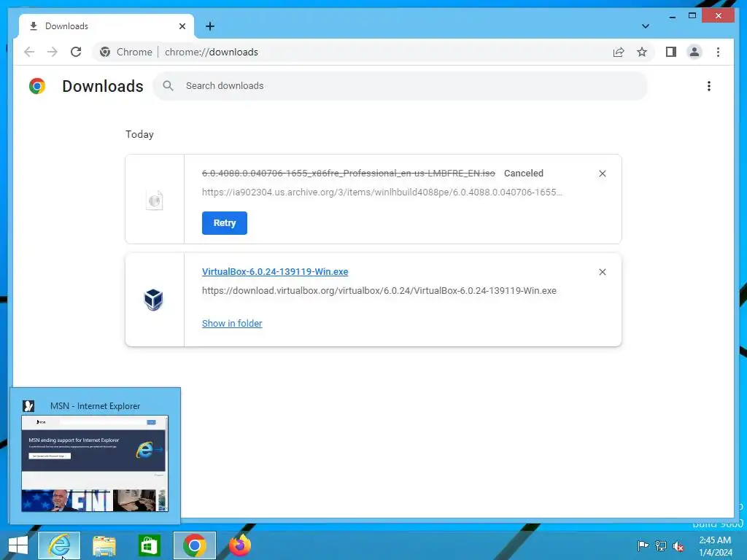Click the muted volume tray icon
The height and width of the screenshot is (560, 747).
pos(678,546)
